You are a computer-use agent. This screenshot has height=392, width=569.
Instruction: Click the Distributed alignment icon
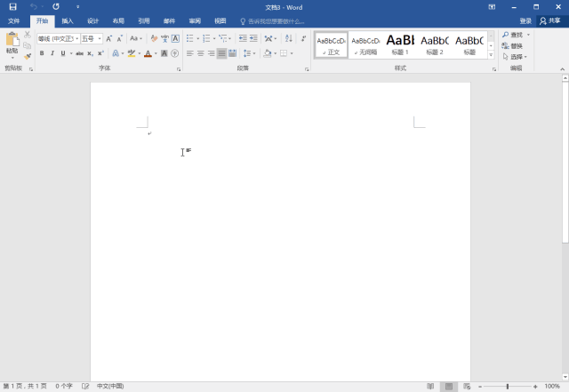pyautogui.click(x=232, y=53)
